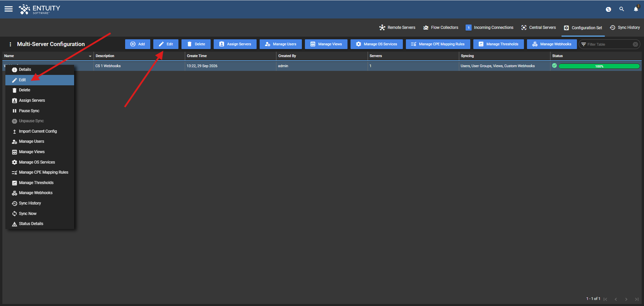The image size is (644, 306).
Task: Open Multi-Server Configuration kebab menu
Action: 10,44
